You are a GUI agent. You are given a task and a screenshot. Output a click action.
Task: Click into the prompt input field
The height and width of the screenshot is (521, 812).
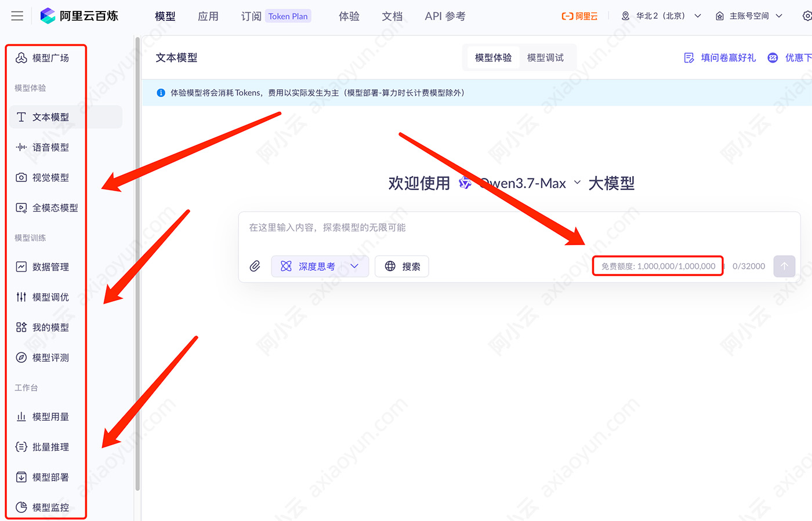click(x=519, y=228)
